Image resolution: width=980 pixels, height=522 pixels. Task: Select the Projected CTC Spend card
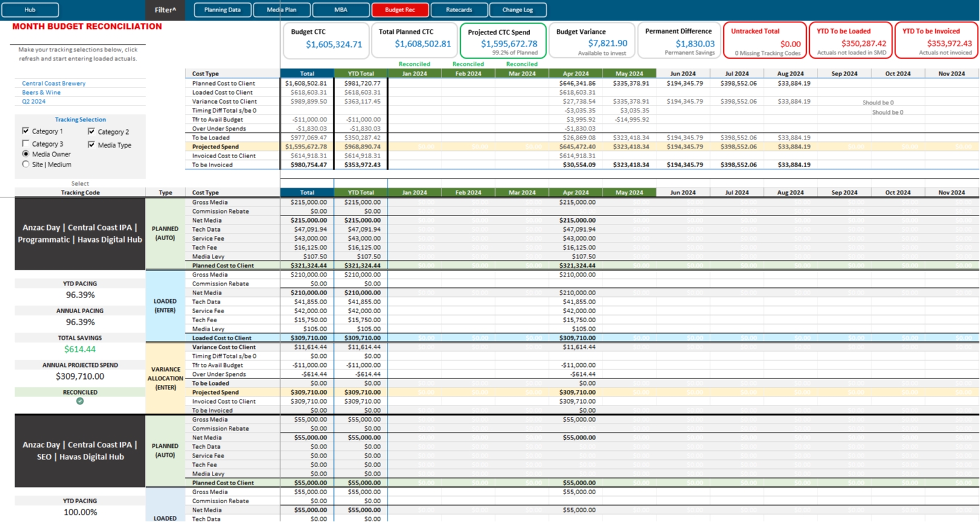(x=502, y=40)
